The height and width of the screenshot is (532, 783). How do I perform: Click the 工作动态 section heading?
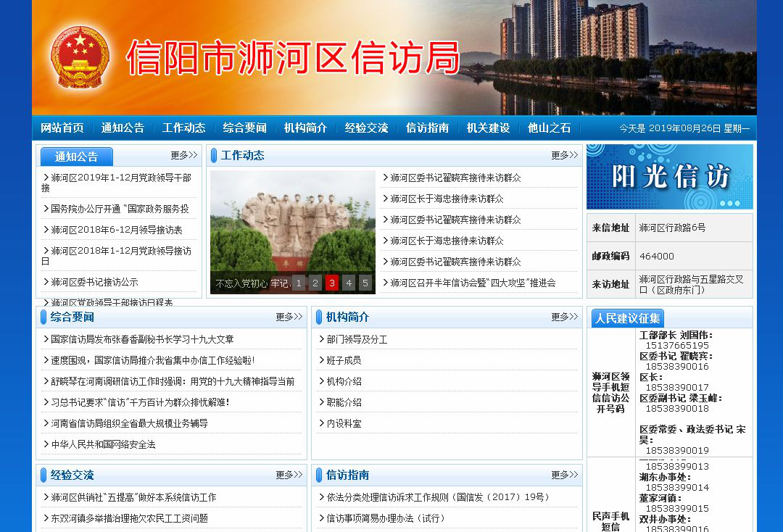243,155
